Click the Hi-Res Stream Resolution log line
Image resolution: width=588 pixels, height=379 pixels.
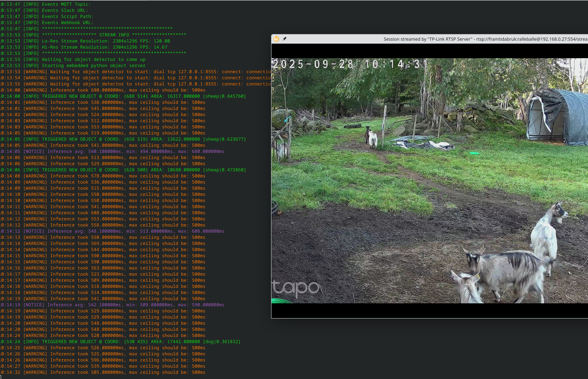pyautogui.click(x=104, y=47)
